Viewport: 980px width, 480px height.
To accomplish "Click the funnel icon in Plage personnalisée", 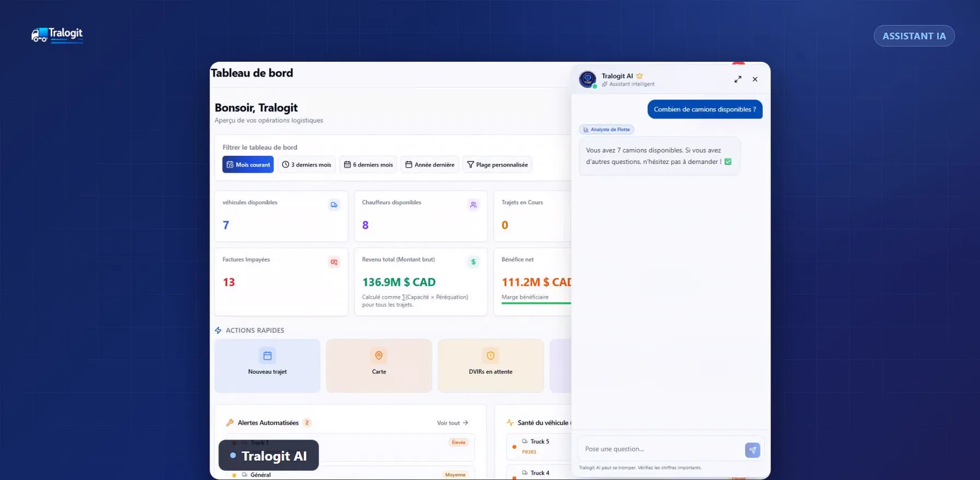I will (470, 165).
